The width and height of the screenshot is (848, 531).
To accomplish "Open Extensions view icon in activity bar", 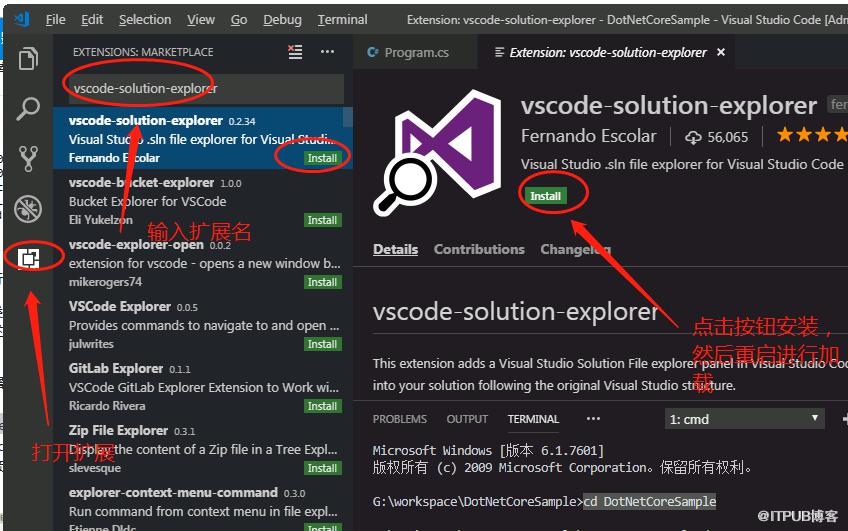I will coord(28,258).
